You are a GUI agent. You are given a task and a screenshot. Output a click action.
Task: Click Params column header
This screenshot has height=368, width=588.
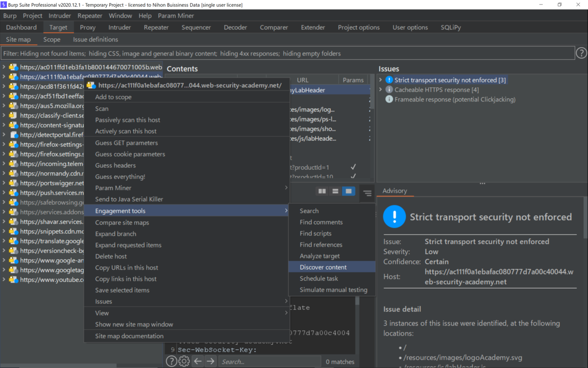point(353,80)
